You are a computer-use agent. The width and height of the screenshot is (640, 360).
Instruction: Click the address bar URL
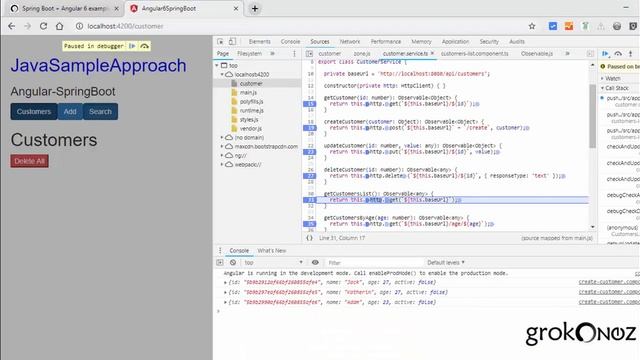pyautogui.click(x=125, y=26)
